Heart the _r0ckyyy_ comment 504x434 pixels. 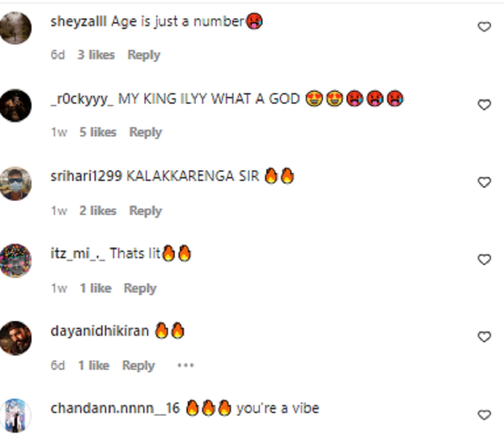click(484, 105)
